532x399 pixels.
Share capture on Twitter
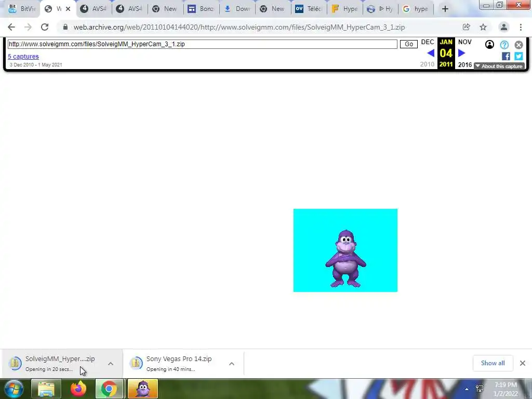[x=518, y=56]
